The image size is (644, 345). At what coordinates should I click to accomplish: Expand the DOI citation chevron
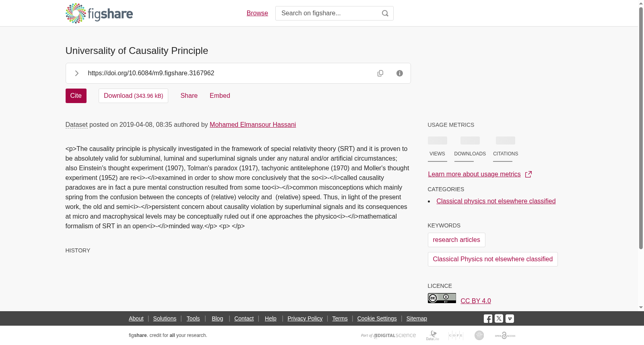[76, 73]
